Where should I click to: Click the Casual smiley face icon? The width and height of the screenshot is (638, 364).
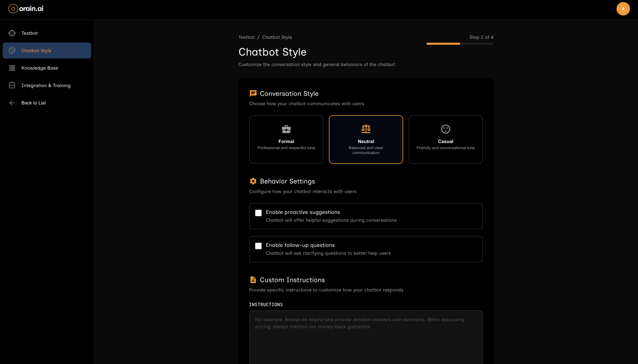(x=445, y=129)
